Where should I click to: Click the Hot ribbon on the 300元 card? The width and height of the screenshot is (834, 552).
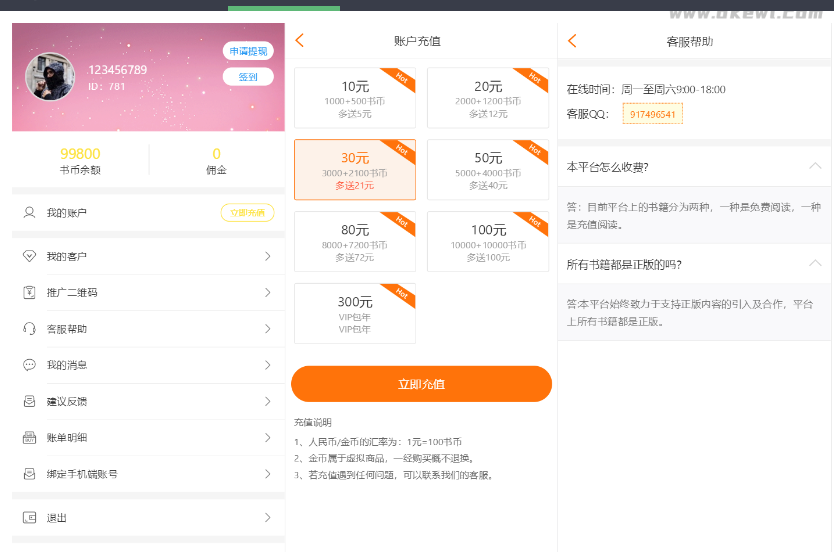[402, 294]
